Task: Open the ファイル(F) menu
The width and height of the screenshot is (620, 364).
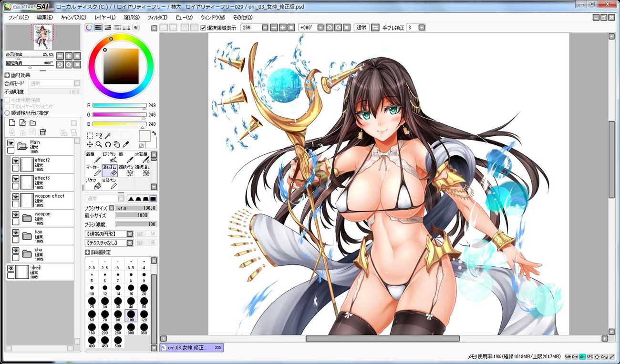Action: tap(19, 17)
